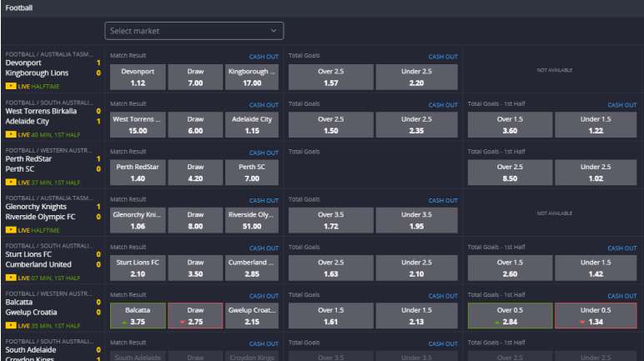Select Devonport to win at 1.12

click(138, 78)
